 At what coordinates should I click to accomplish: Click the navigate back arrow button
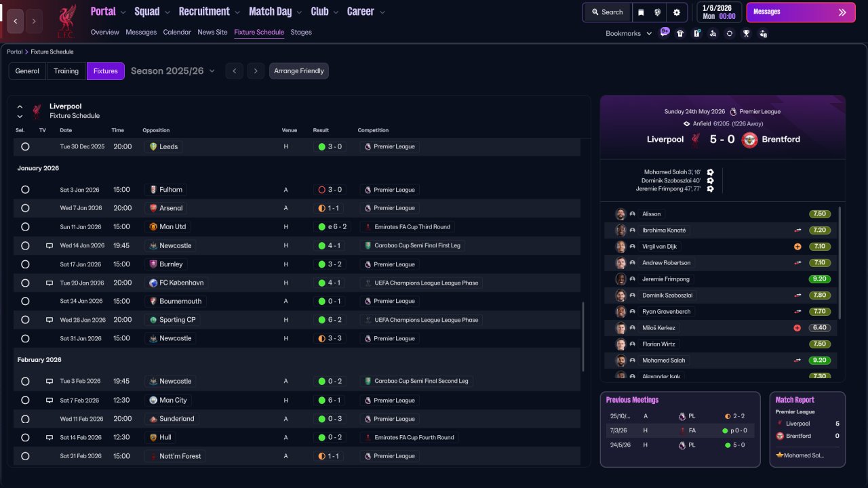coord(15,21)
